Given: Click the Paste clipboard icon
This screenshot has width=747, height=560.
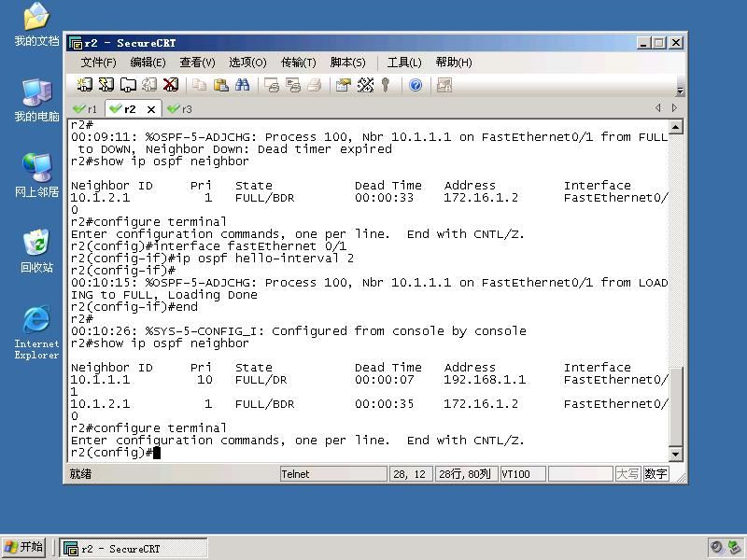Looking at the screenshot, I should pyautogui.click(x=220, y=85).
